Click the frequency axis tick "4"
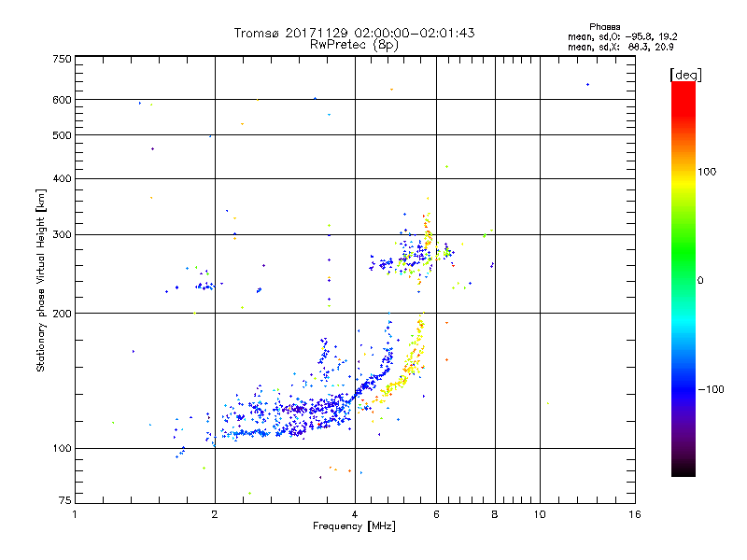 coord(355,514)
